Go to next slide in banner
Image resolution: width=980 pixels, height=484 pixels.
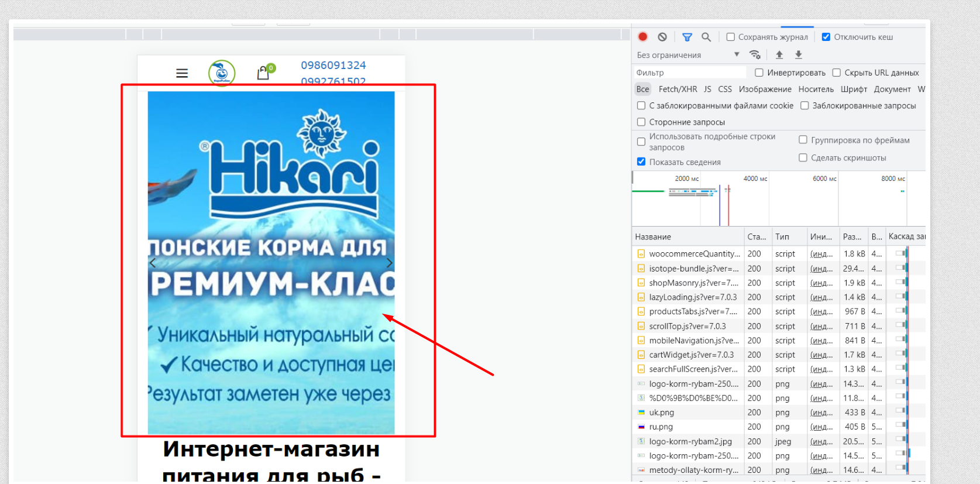(x=390, y=263)
